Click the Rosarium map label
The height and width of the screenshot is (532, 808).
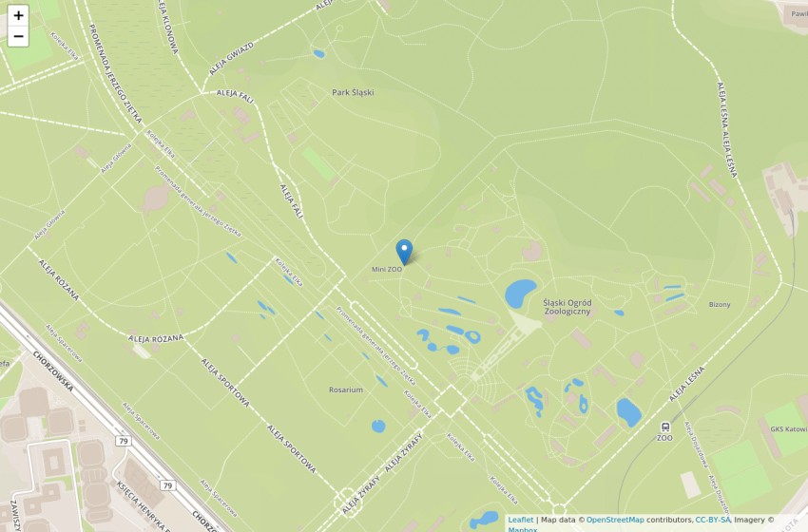click(346, 389)
